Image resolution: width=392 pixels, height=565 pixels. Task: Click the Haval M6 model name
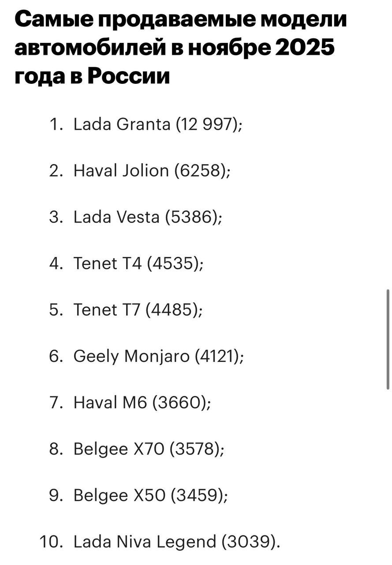[x=110, y=403]
